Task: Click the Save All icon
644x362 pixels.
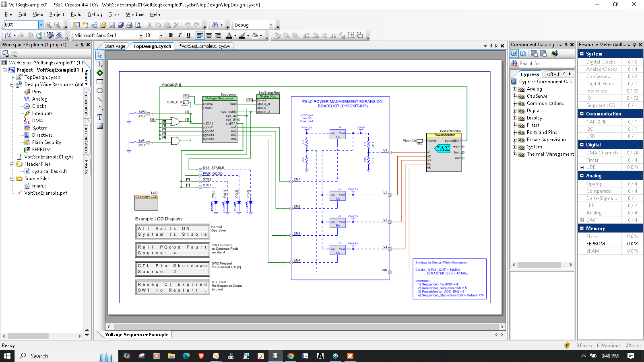Action: [121, 25]
